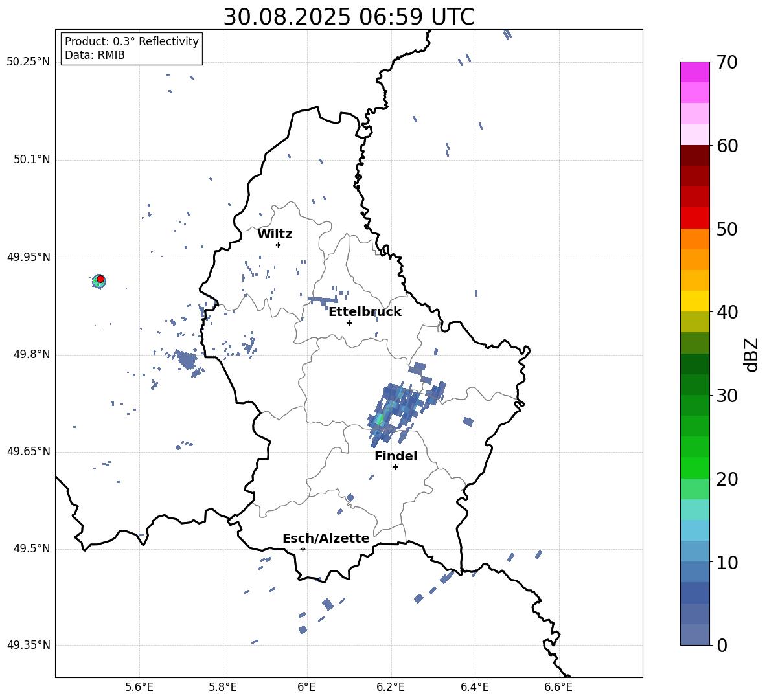Click the 49.35°N latitude label
Viewport: 767px width, 700px height.
click(28, 645)
